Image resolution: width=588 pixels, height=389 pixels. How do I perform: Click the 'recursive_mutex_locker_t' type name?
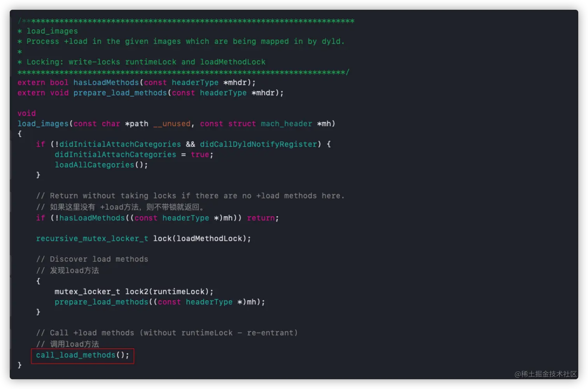(x=92, y=238)
